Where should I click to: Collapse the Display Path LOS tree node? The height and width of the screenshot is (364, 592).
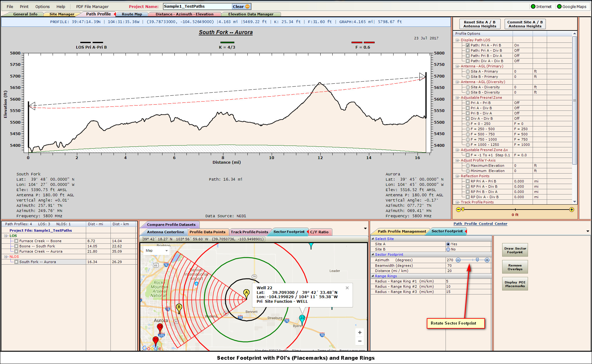457,40
